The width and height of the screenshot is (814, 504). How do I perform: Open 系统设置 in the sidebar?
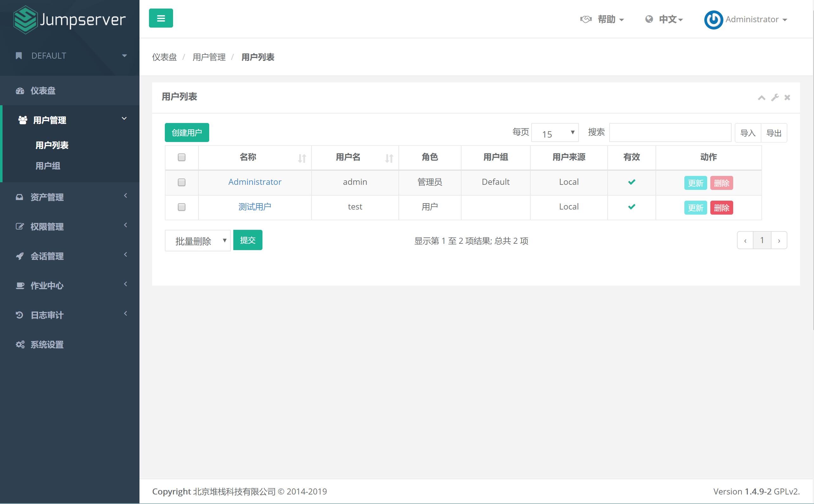click(70, 344)
